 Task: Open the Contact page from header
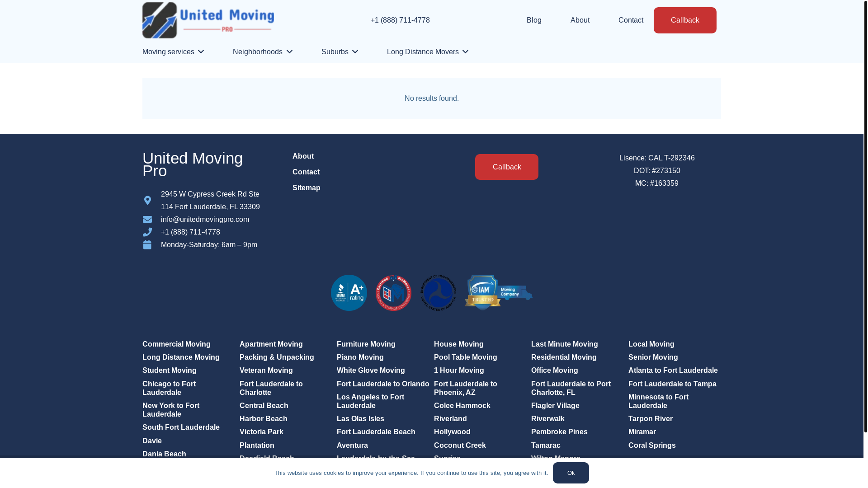click(x=631, y=20)
